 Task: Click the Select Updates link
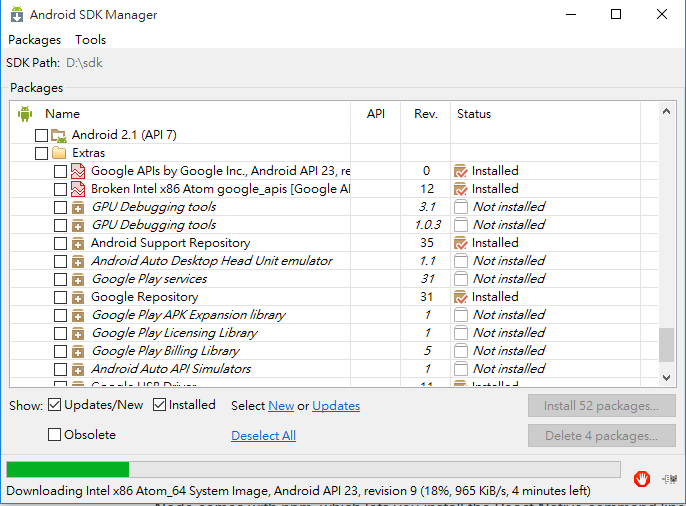[336, 406]
